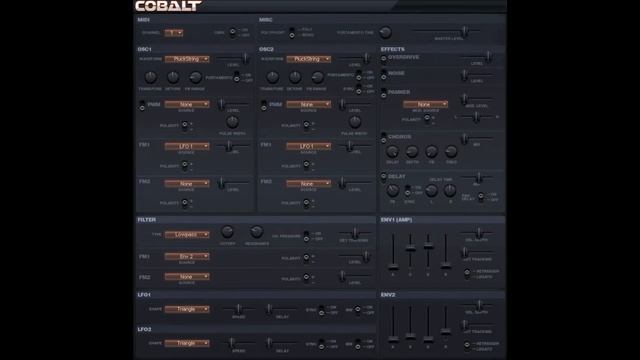
Task: Click the Chorus Depth knob
Action: coord(412,151)
